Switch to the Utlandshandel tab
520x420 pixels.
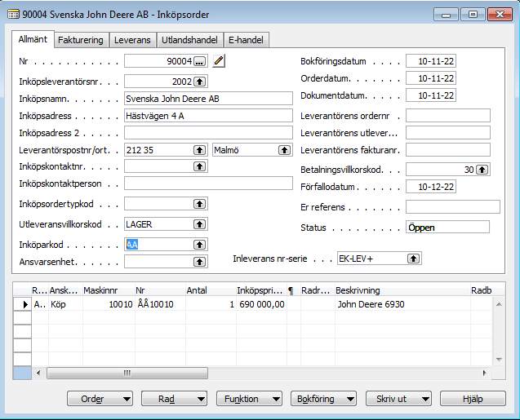pos(189,40)
